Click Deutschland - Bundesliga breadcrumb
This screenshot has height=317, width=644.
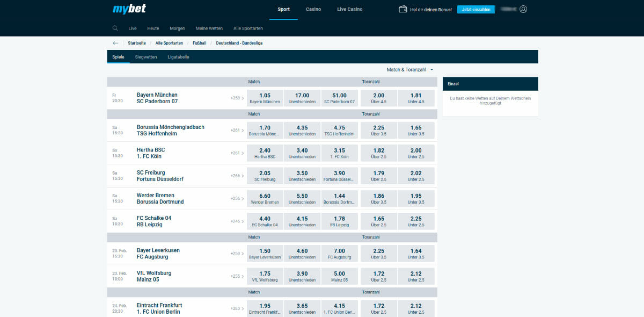point(239,43)
